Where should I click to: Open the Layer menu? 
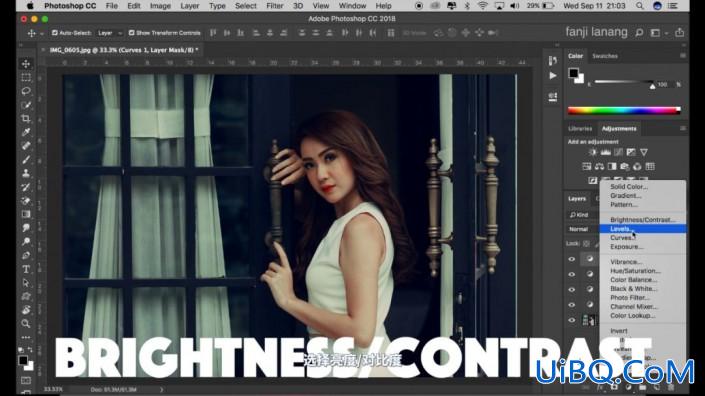(x=190, y=6)
